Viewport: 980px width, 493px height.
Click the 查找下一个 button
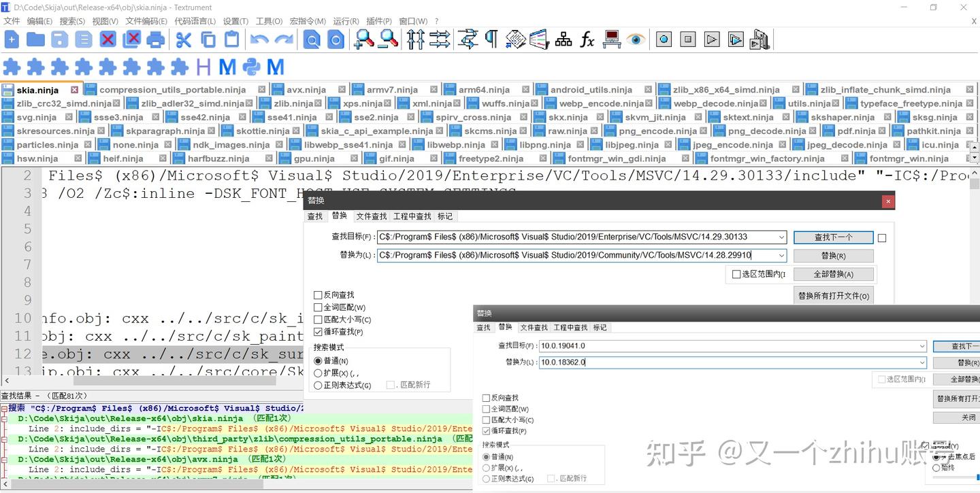tap(833, 237)
